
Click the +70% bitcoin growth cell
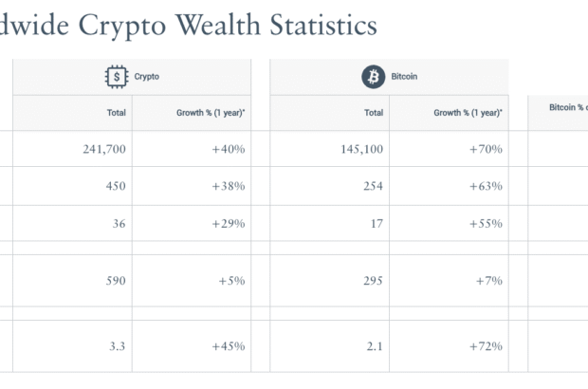pos(486,149)
